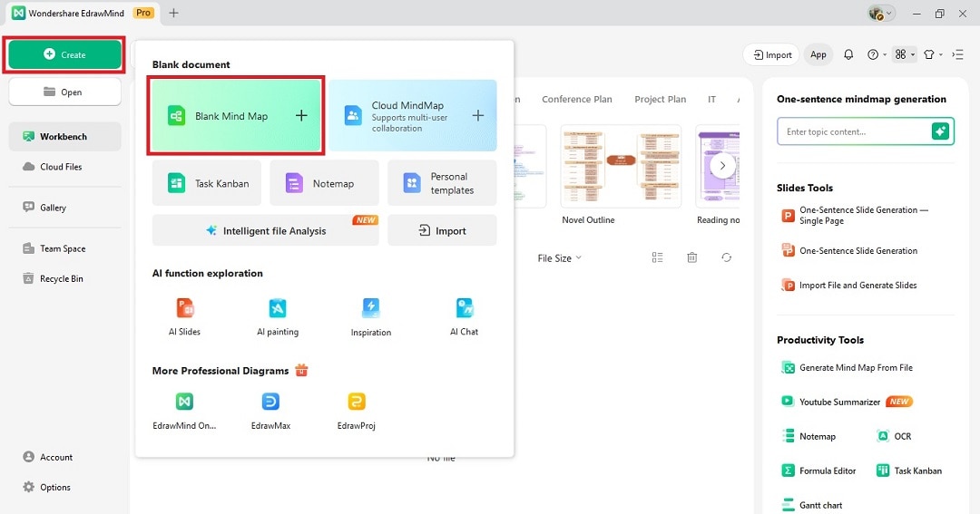Viewport: 980px width, 514px height.
Task: Open Options with gear icon
Action: click(x=47, y=487)
